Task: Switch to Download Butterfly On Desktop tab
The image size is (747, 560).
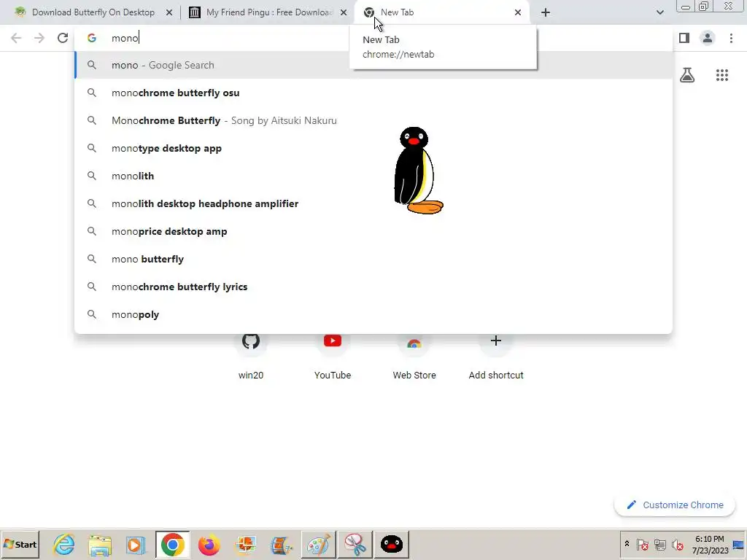Action: (x=93, y=12)
